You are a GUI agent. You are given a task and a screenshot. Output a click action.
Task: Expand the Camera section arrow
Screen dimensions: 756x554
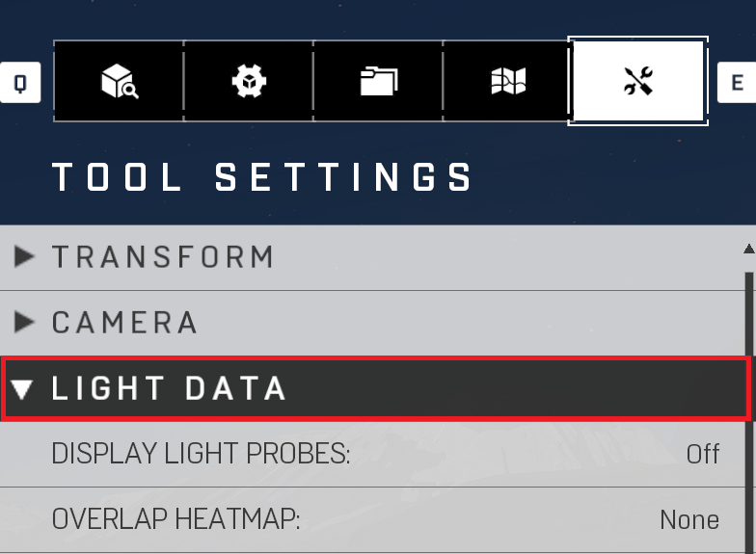(23, 322)
